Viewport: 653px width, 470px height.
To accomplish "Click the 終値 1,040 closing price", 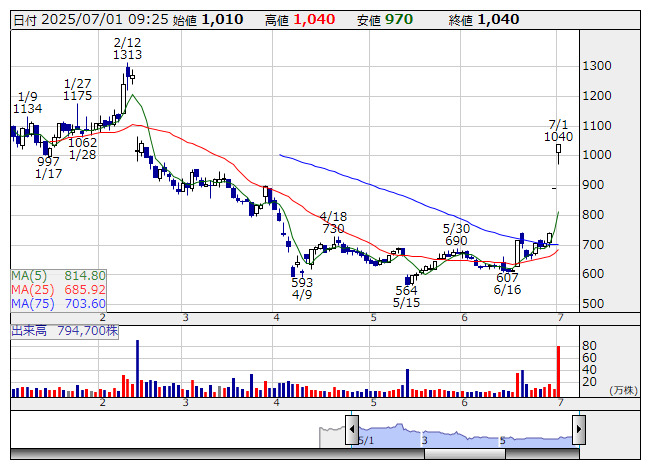I will [484, 20].
